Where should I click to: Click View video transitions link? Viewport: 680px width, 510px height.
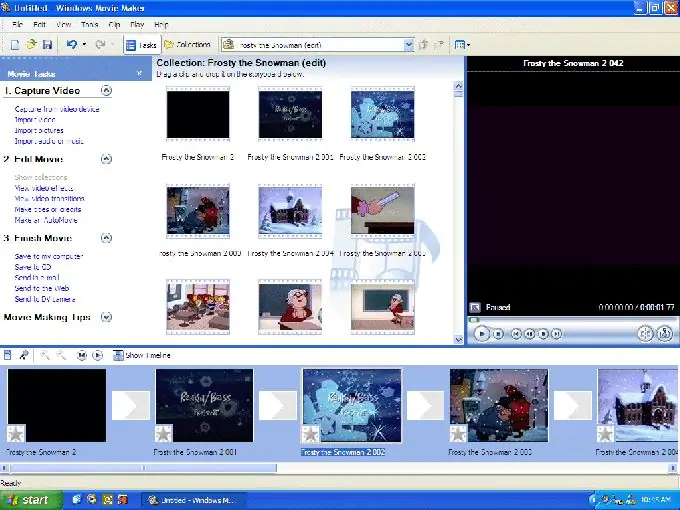[49, 199]
